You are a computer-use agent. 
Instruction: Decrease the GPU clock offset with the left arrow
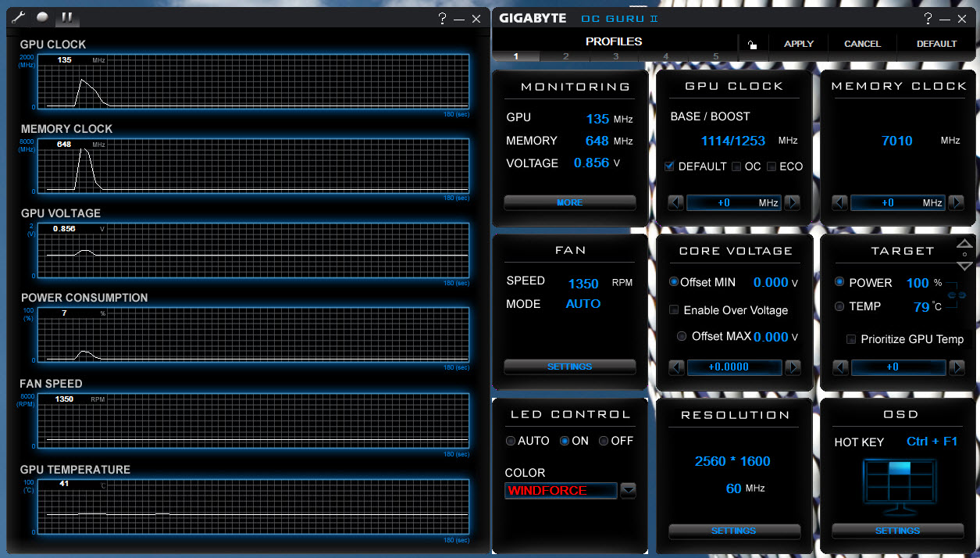pyautogui.click(x=676, y=203)
